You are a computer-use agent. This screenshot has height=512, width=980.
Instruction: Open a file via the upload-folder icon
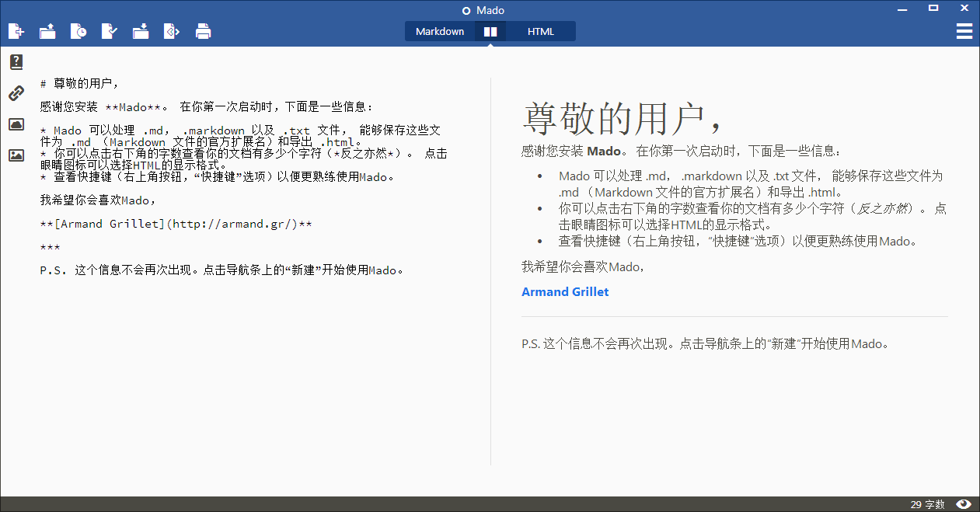coord(47,31)
